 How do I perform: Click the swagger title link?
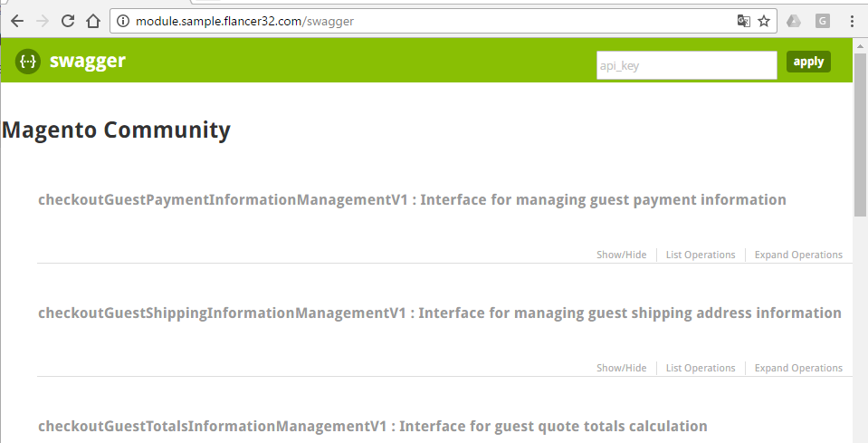point(88,61)
